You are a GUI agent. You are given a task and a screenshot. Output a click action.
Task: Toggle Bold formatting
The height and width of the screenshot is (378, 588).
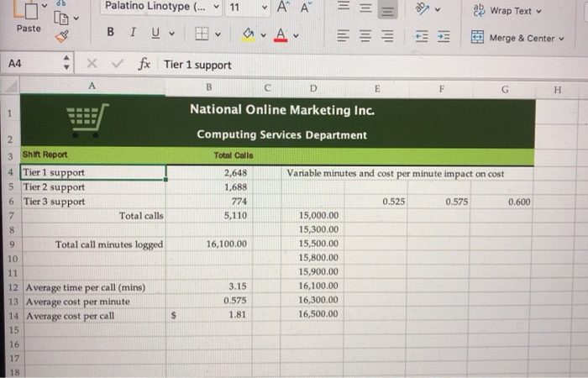[x=110, y=32]
